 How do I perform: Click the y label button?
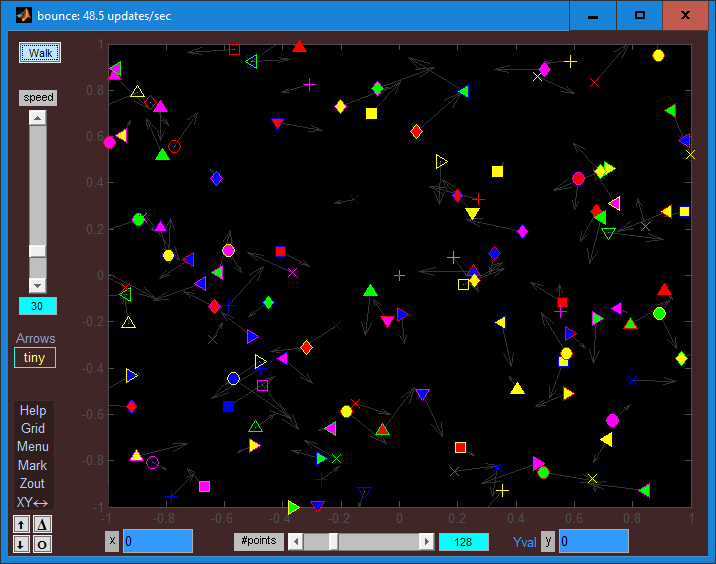point(548,541)
